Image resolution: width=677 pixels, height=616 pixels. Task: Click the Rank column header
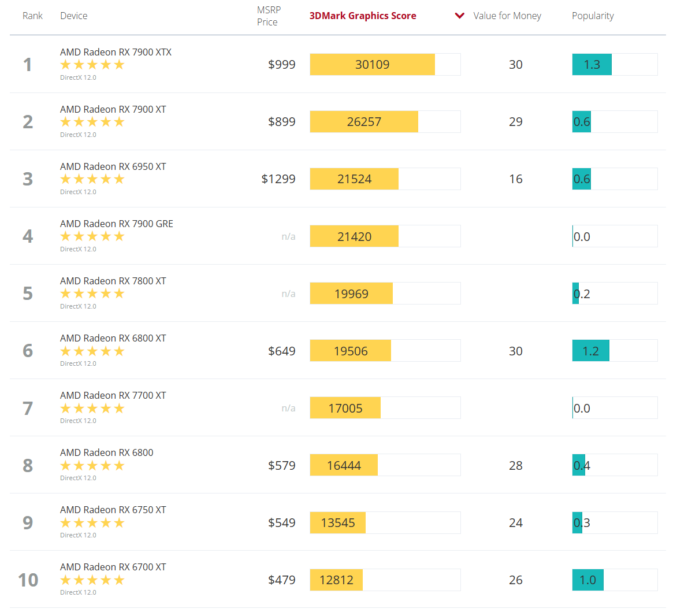(32, 16)
